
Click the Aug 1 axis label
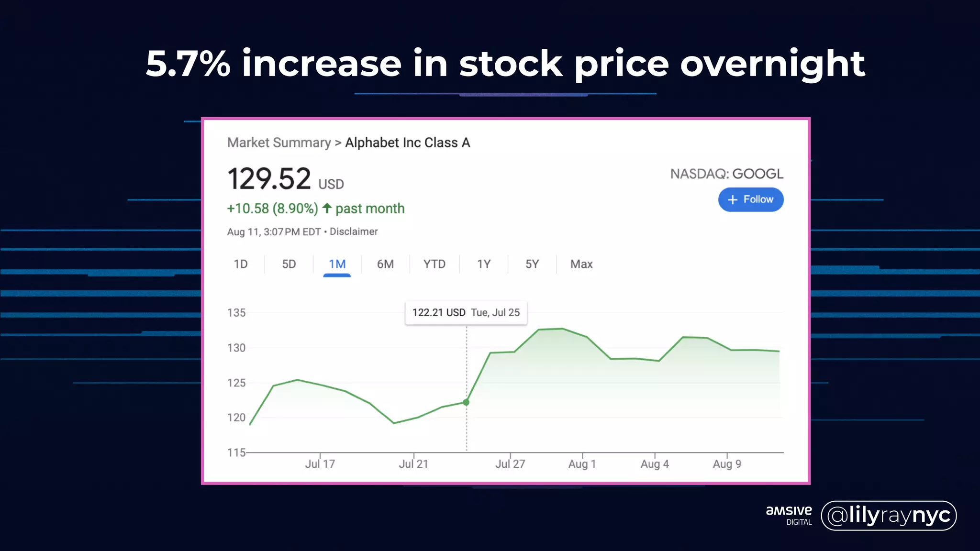[582, 464]
